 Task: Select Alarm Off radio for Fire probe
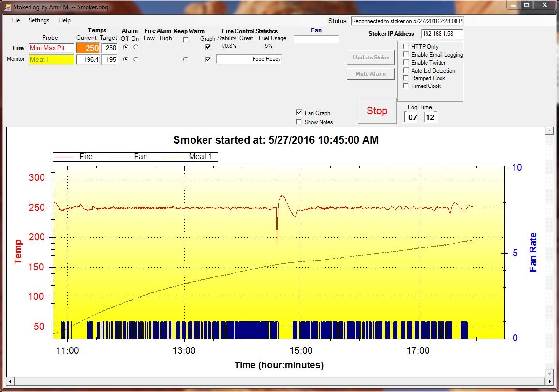click(x=125, y=47)
